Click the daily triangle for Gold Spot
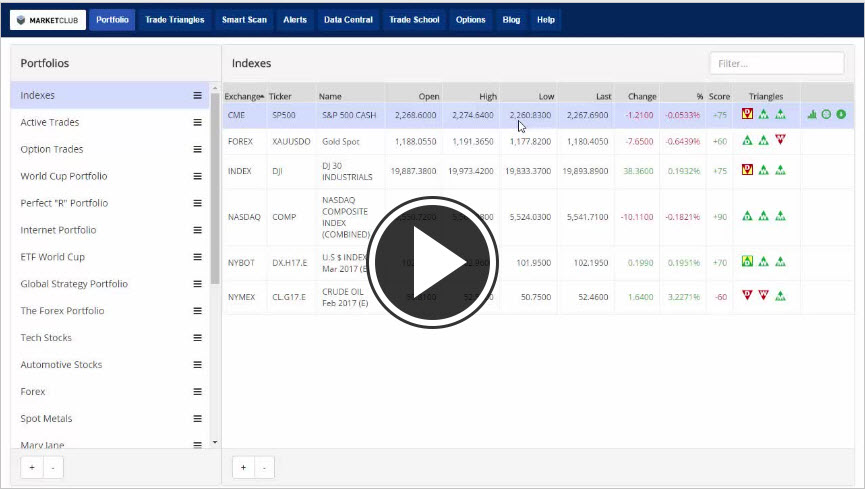The width and height of the screenshot is (865, 489). coord(747,140)
